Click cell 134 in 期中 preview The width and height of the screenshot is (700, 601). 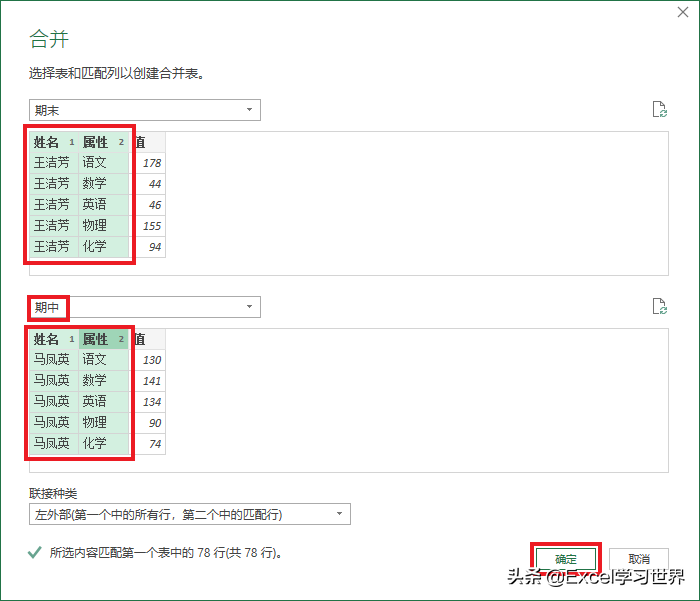pos(149,402)
